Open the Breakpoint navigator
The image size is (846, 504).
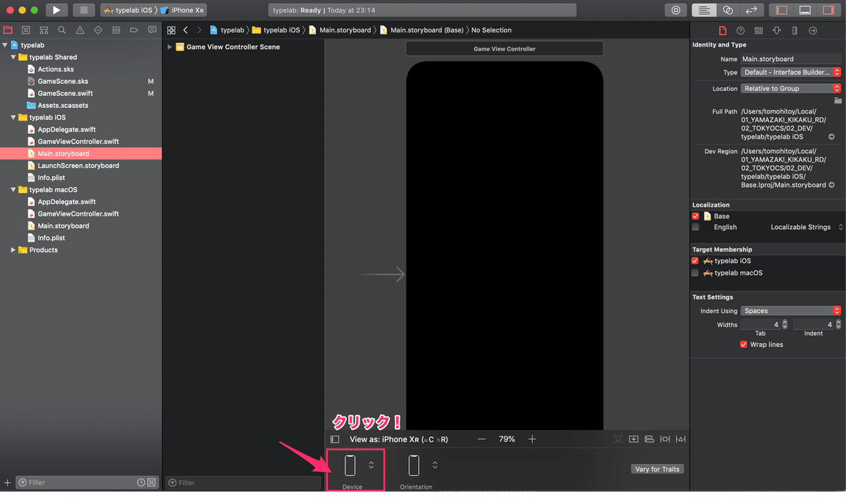(134, 30)
